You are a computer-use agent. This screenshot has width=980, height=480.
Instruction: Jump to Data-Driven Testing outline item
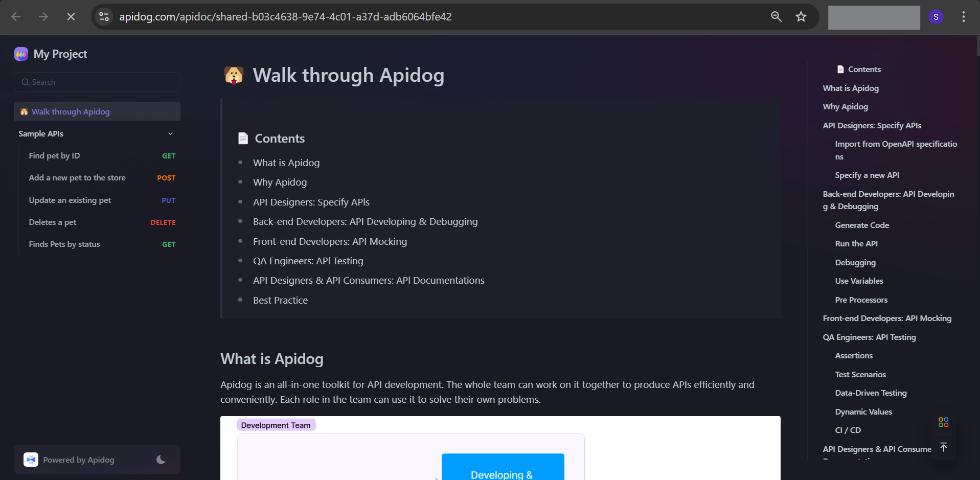[x=871, y=393]
